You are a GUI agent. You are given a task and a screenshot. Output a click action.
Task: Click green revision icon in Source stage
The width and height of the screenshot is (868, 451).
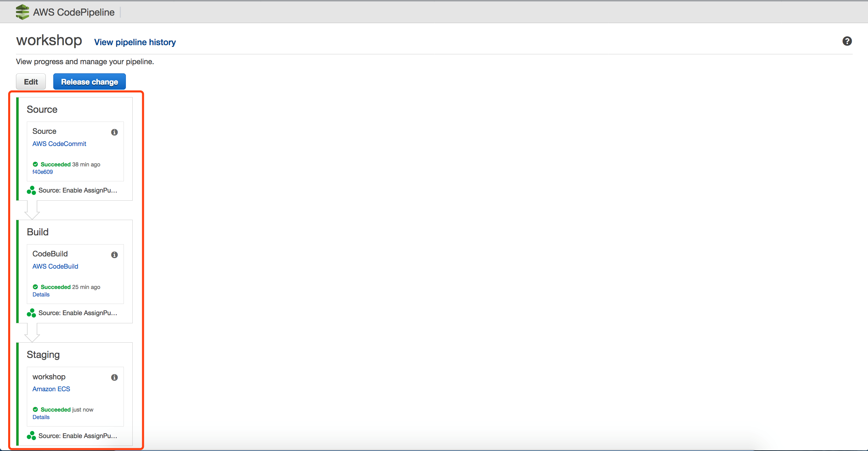click(31, 190)
